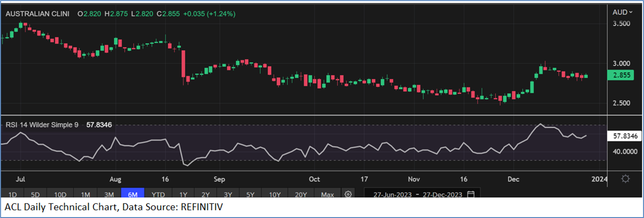This screenshot has height=218, width=644.
Task: Click the 2024 label on time axis
Action: [x=599, y=179]
